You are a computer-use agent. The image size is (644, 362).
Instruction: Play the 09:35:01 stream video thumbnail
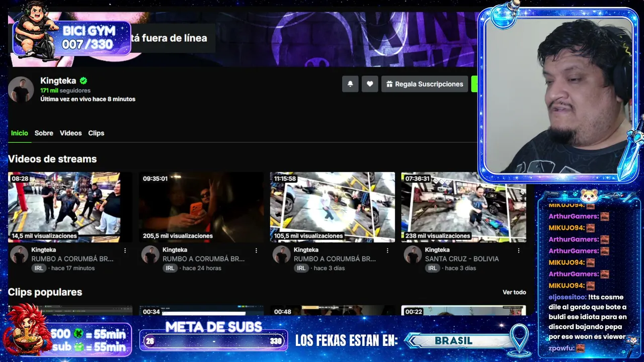(201, 207)
